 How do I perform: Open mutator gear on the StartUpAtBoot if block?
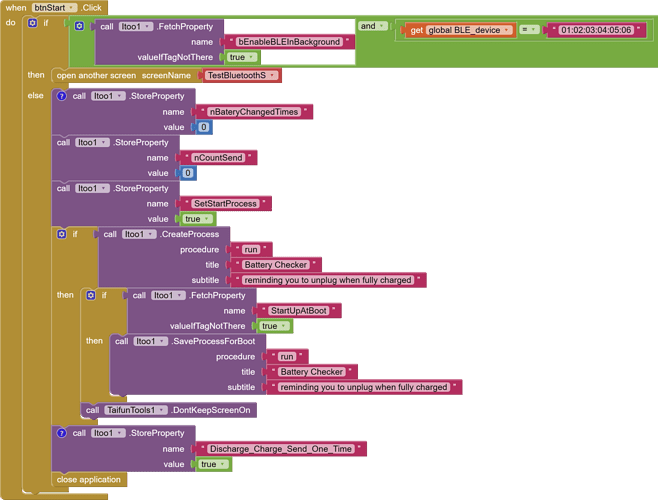point(91,296)
